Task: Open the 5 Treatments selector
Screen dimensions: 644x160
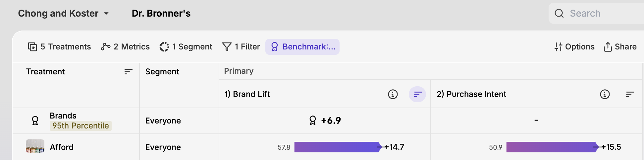Action: [x=59, y=47]
